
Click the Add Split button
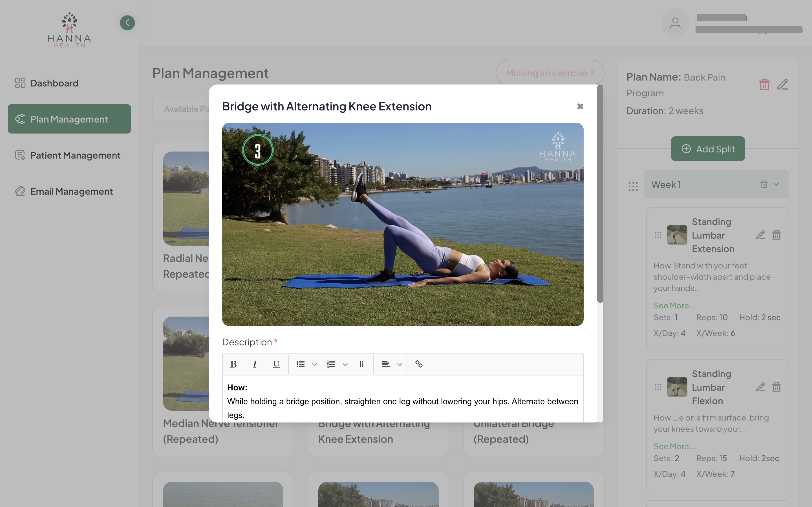coord(708,149)
